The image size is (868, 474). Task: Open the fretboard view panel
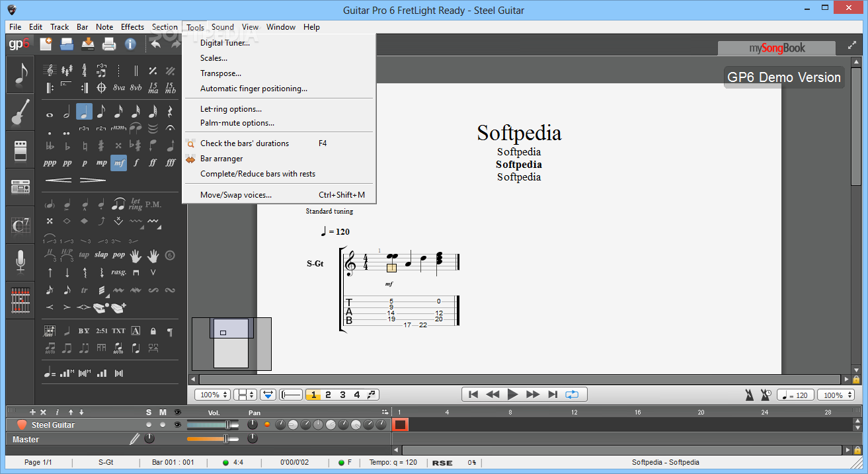click(x=21, y=301)
